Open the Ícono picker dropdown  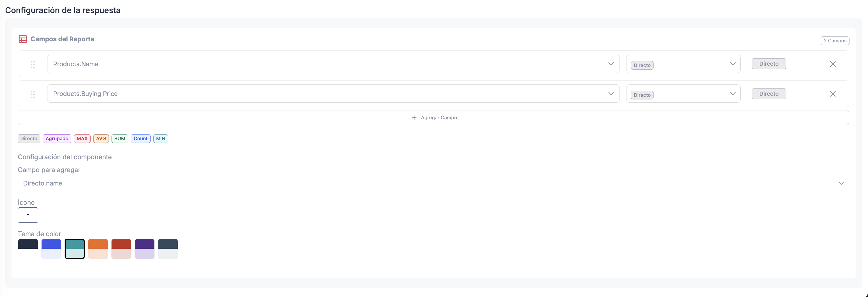[28, 215]
